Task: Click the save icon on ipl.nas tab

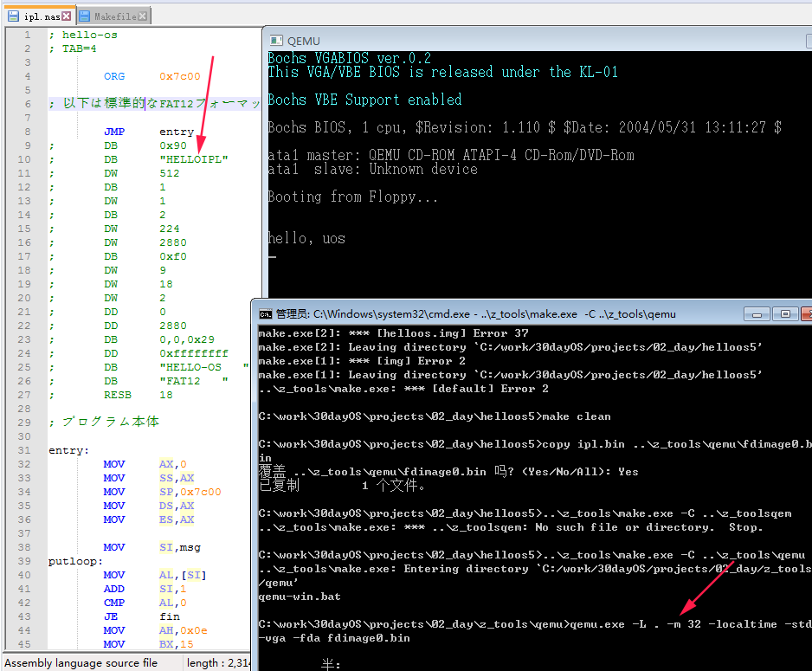Action: [x=14, y=16]
